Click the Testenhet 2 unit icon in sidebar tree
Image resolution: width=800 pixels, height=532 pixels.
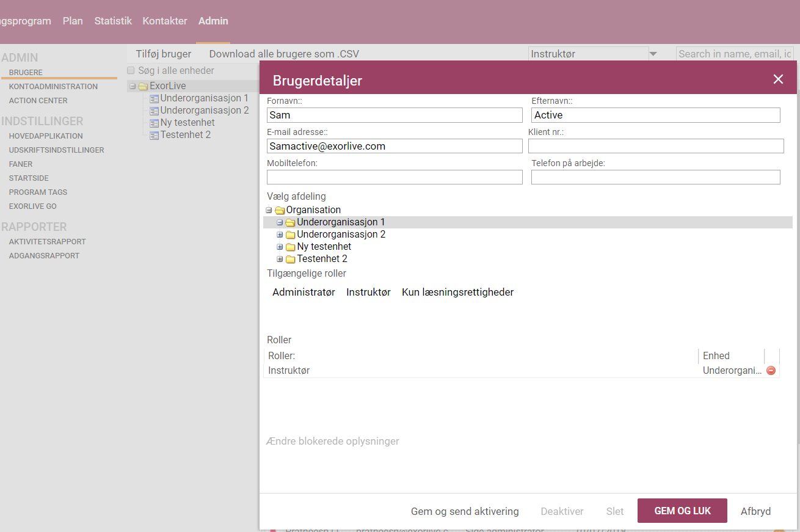[154, 135]
